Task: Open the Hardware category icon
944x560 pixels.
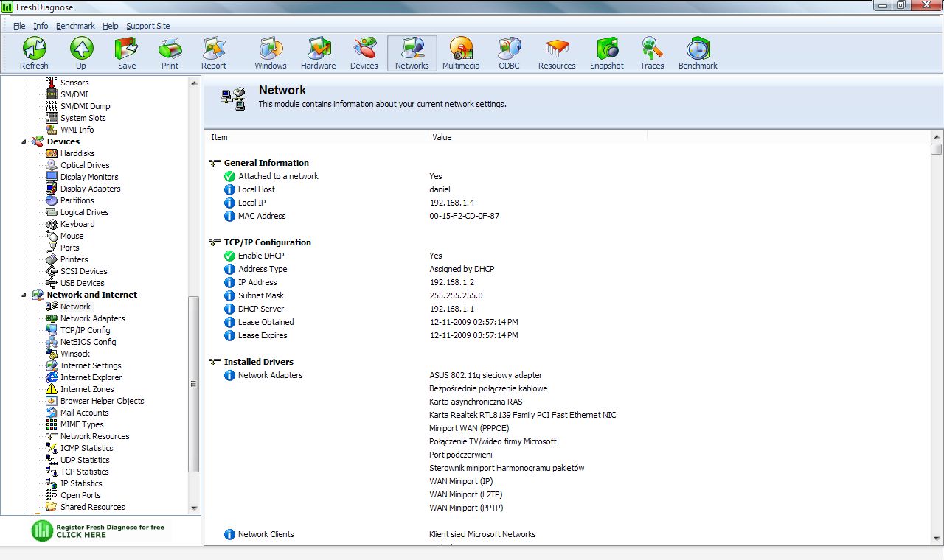Action: (x=319, y=53)
